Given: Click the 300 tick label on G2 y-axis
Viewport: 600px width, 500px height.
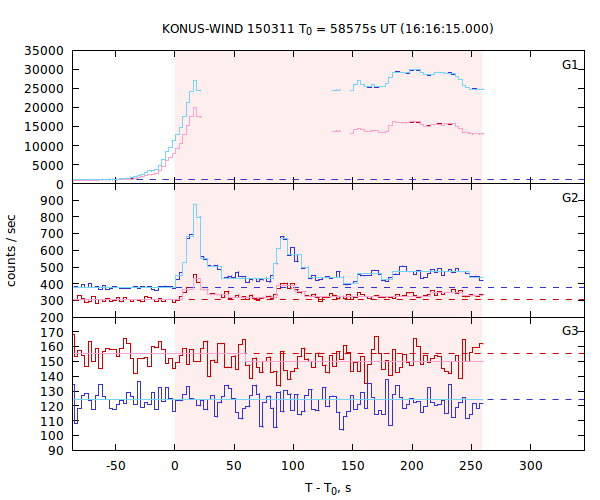Looking at the screenshot, I should (52, 301).
